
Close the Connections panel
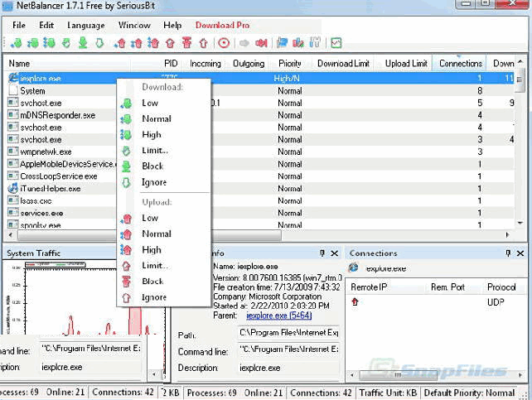520,253
